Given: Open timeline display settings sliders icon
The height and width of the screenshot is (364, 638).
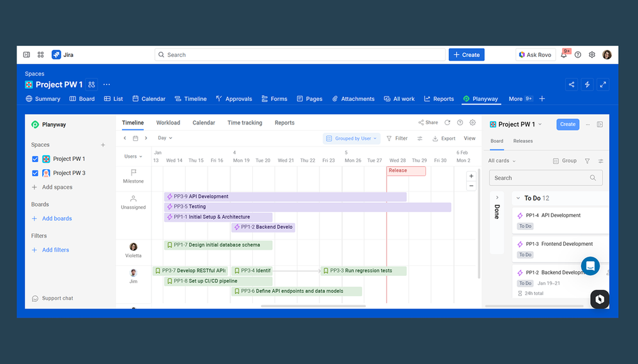Looking at the screenshot, I should point(420,139).
